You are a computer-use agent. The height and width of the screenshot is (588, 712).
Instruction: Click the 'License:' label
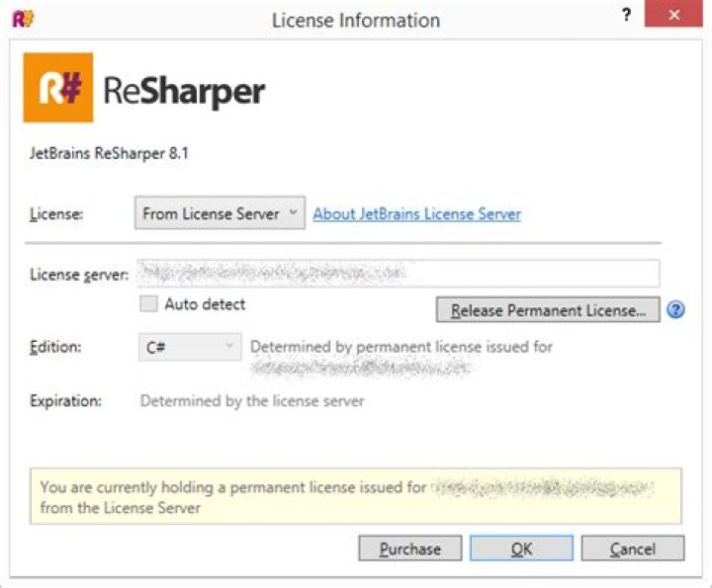pyautogui.click(x=56, y=213)
